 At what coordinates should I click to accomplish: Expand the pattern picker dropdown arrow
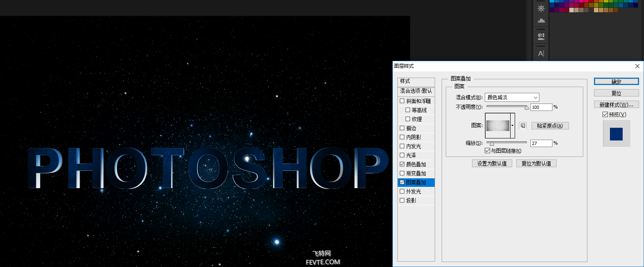(x=513, y=126)
